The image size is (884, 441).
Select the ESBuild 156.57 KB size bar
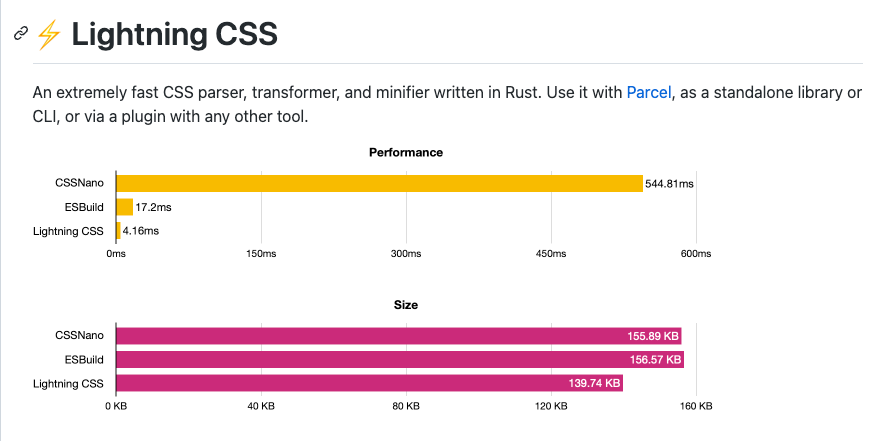(400, 360)
